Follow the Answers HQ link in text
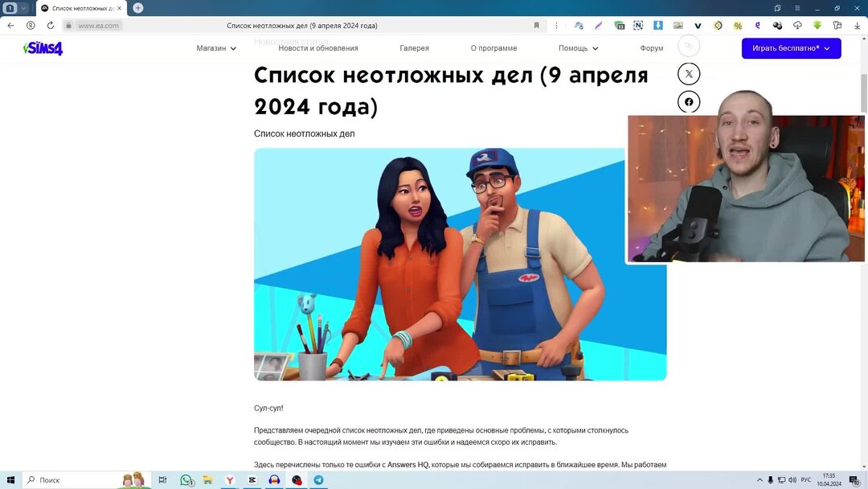The height and width of the screenshot is (489, 868). point(408,465)
